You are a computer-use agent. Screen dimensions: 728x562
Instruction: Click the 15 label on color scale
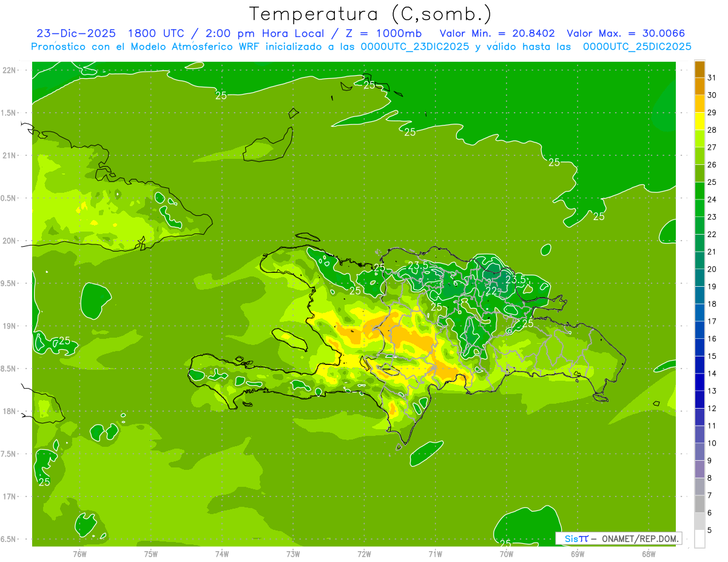click(x=712, y=356)
